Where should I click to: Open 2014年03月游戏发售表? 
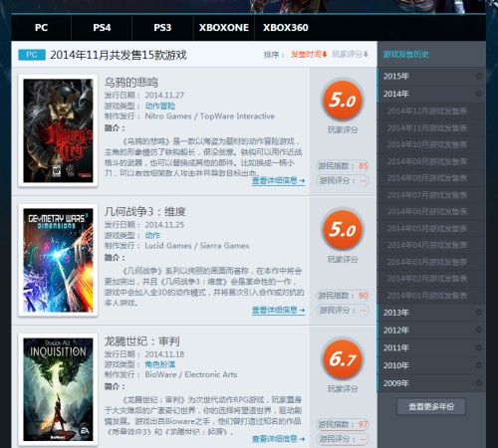(427, 262)
